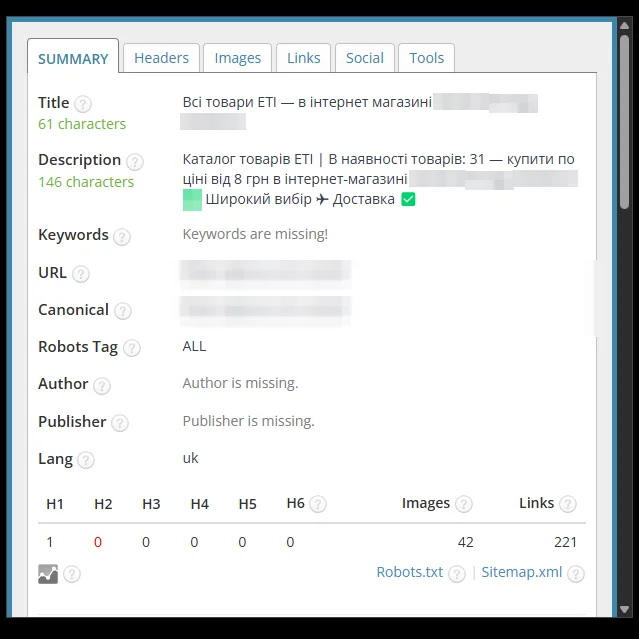639x639 pixels.
Task: Switch to the Images tab
Action: (238, 58)
